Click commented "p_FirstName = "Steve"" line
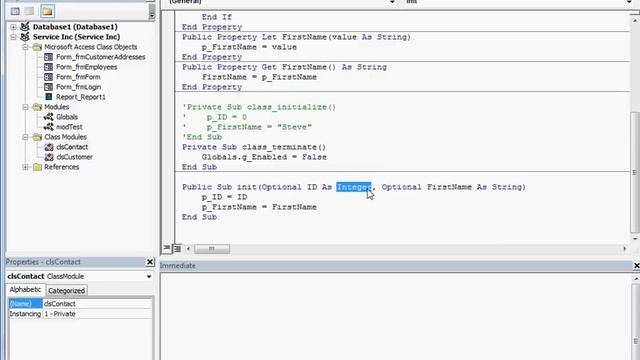The height and width of the screenshot is (360, 640). point(259,127)
